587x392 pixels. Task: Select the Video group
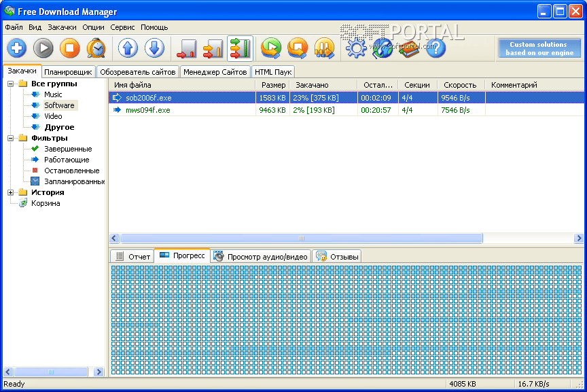[x=53, y=116]
